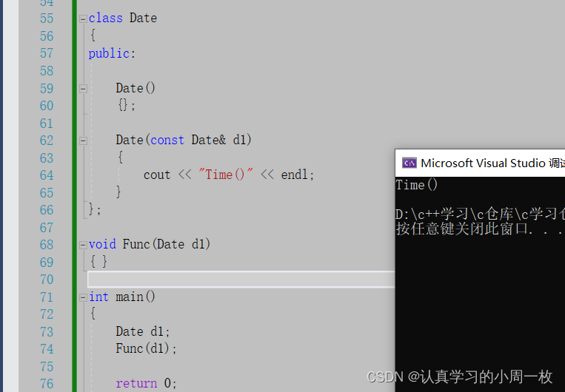The width and height of the screenshot is (565, 392).
Task: Collapse the void Func function
Action: pos(83,245)
